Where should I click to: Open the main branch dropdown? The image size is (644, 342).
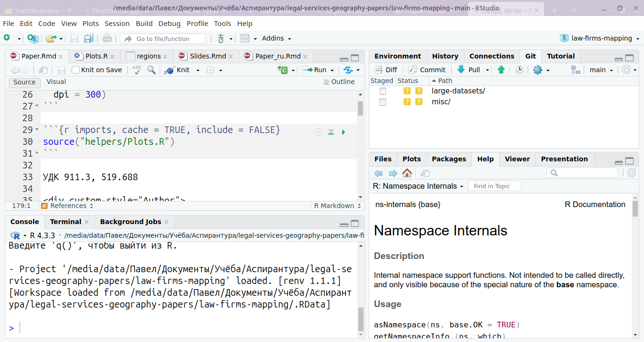[601, 70]
